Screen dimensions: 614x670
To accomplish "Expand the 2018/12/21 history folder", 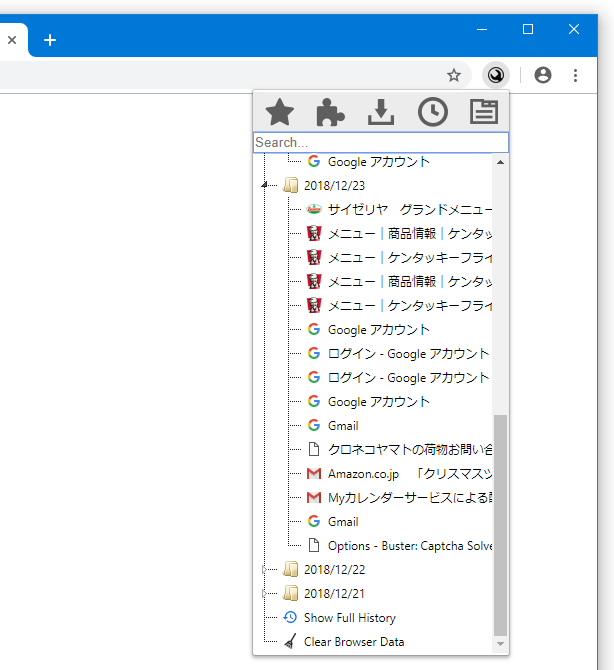I will (x=264, y=594).
